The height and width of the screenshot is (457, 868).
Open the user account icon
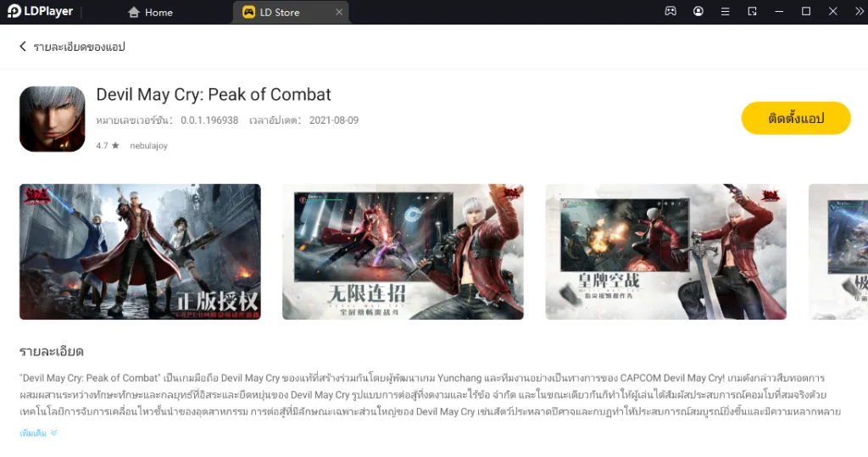698,11
